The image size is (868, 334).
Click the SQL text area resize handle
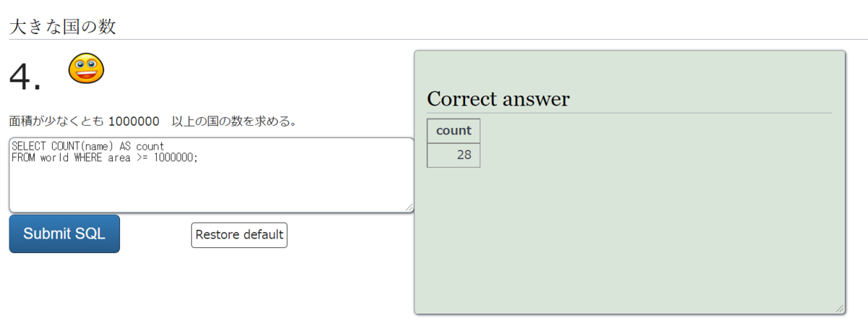(x=409, y=207)
